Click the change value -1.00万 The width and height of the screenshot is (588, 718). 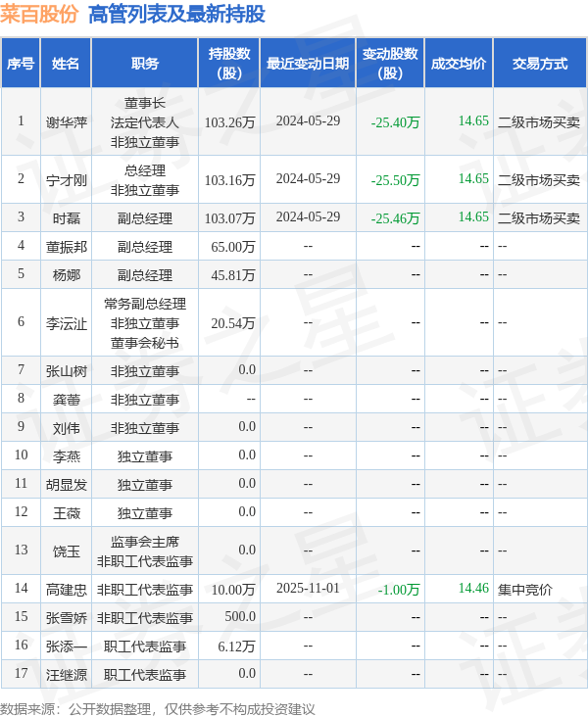(399, 590)
